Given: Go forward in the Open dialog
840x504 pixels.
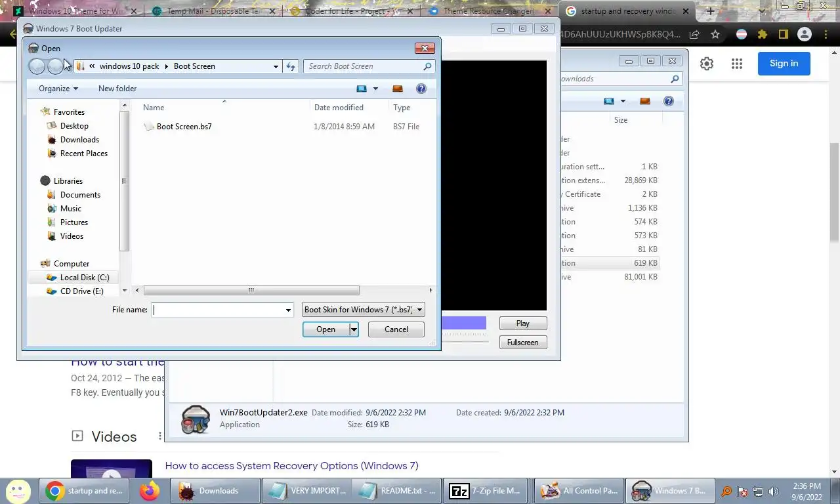Looking at the screenshot, I should [55, 66].
